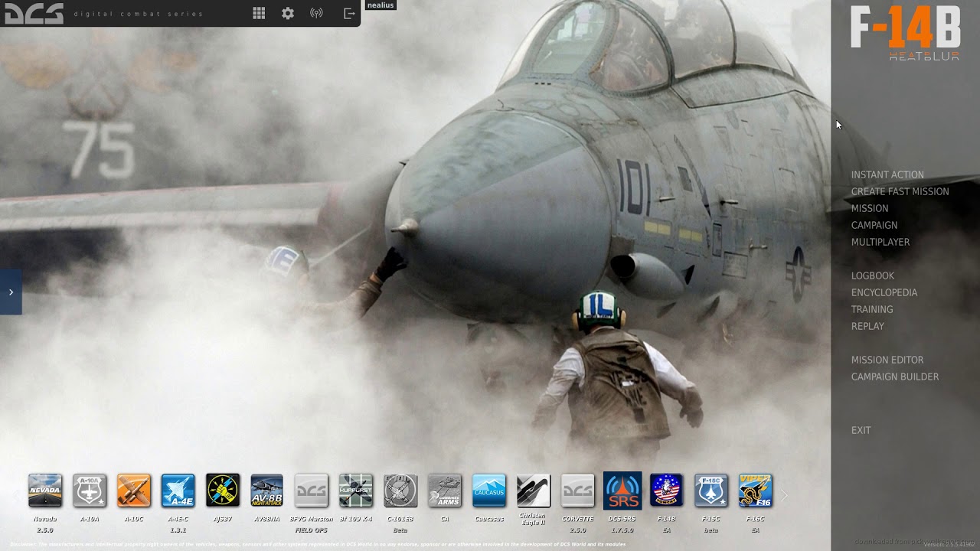Launch the Mission Editor
The width and height of the screenshot is (980, 551).
887,360
